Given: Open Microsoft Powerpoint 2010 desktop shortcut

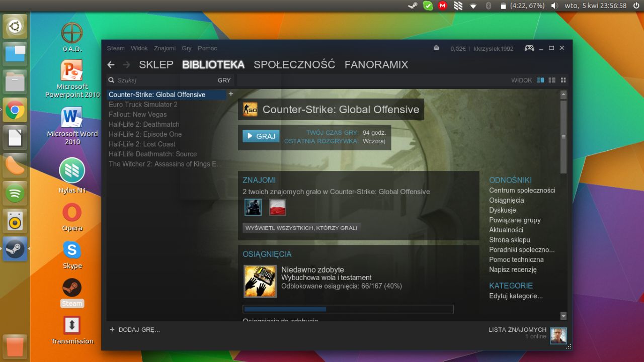Looking at the screenshot, I should [x=72, y=79].
